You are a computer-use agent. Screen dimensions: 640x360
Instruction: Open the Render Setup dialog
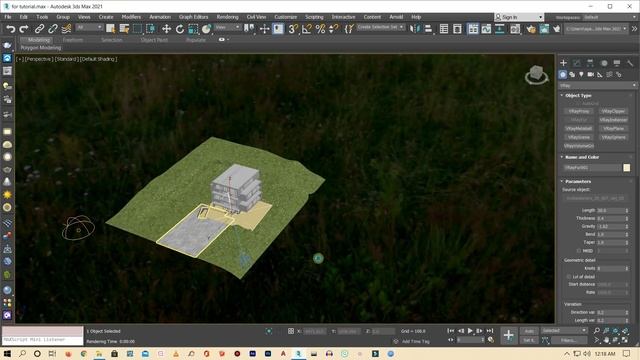click(531, 29)
